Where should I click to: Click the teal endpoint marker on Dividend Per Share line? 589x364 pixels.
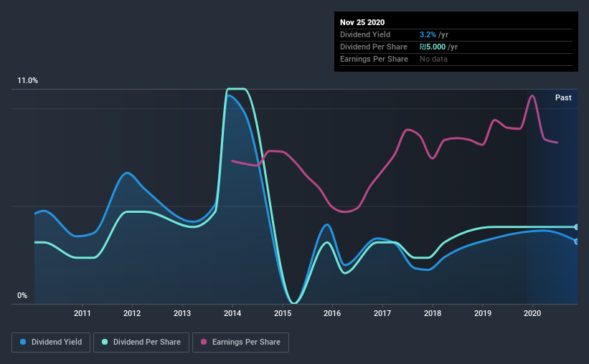coord(576,227)
